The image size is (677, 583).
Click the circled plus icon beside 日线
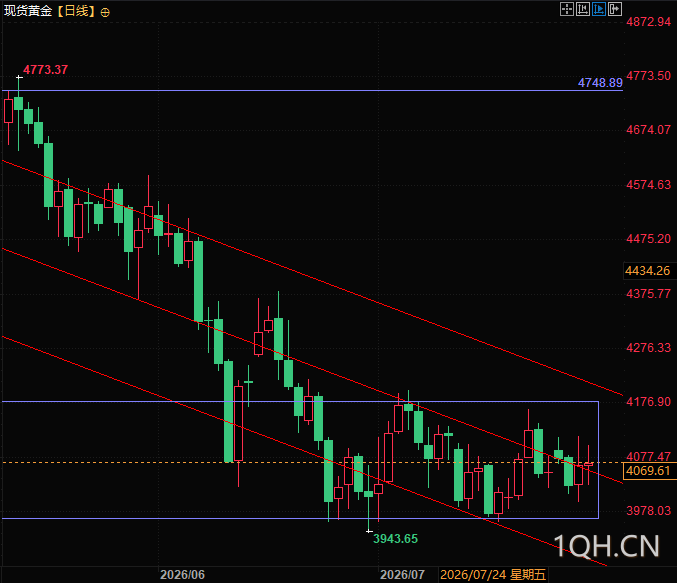pos(105,13)
